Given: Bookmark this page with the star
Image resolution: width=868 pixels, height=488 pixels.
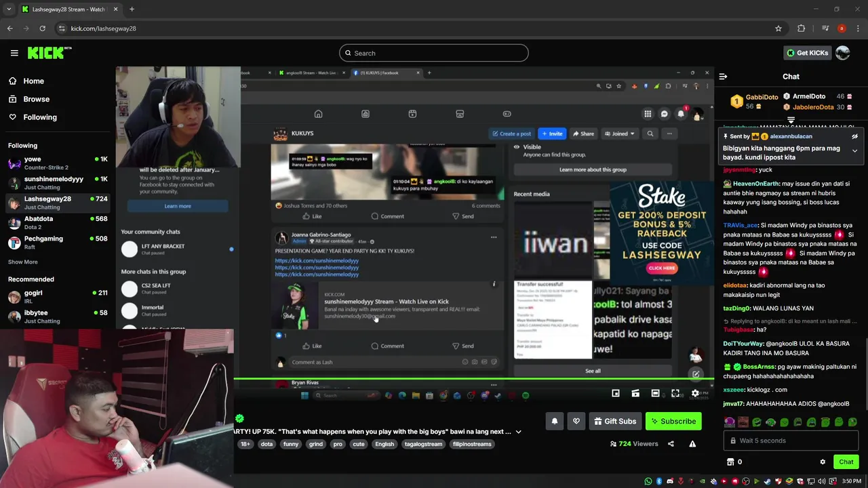Looking at the screenshot, I should [x=778, y=28].
